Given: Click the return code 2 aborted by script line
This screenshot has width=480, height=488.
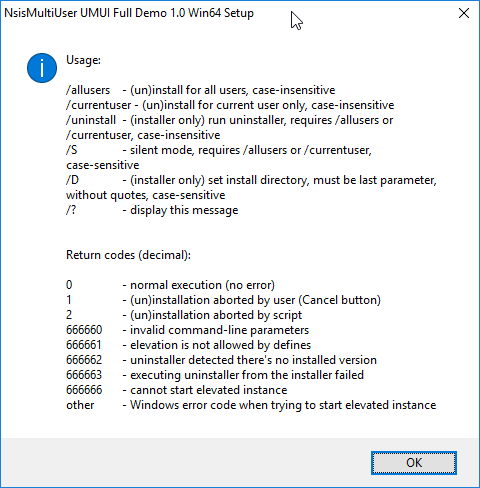Looking at the screenshot, I should (x=184, y=315).
